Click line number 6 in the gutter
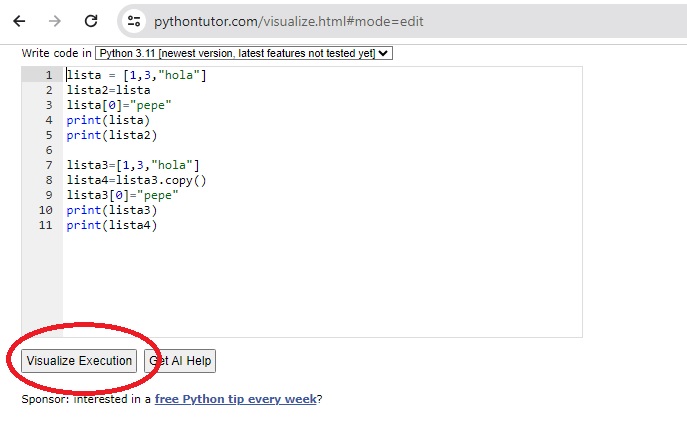687x422 pixels. click(x=49, y=150)
